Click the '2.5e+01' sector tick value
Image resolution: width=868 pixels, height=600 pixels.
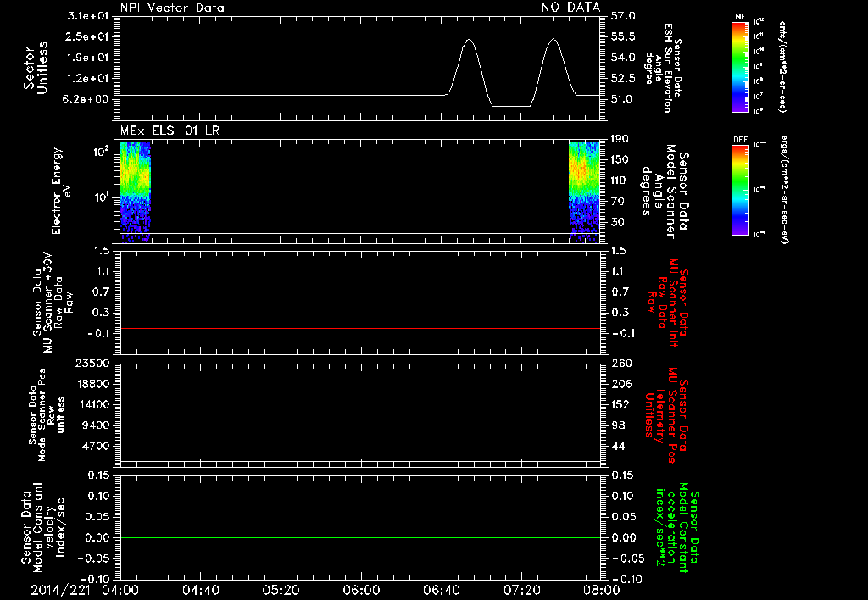point(88,36)
